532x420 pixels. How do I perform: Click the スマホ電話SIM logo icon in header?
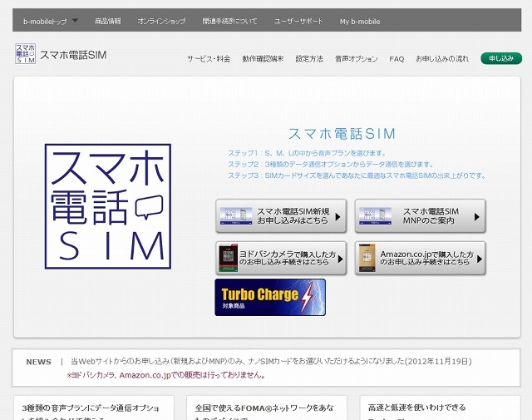tap(26, 54)
